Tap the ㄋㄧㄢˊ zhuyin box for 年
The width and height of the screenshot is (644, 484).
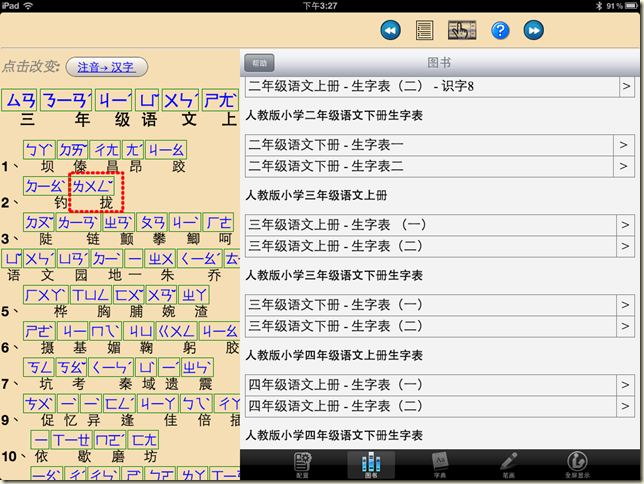pyautogui.click(x=66, y=100)
